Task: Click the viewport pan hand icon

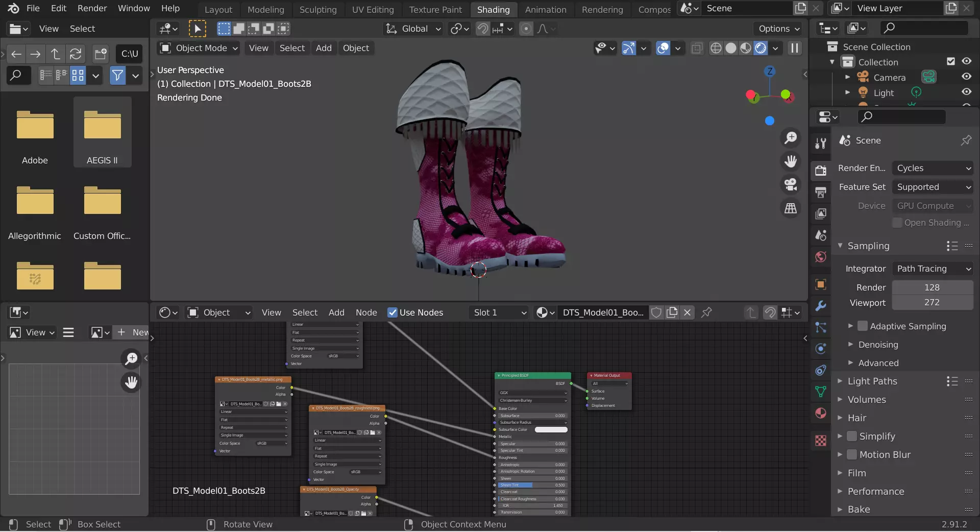Action: 791,161
